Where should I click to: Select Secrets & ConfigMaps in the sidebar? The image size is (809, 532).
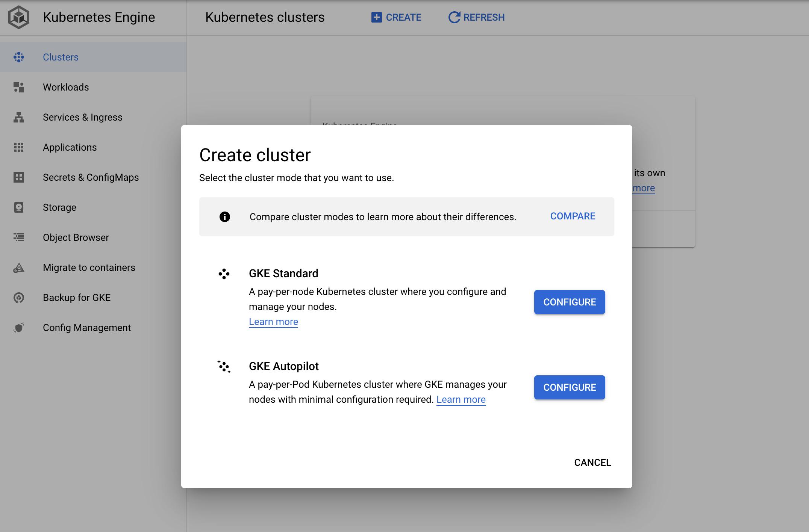(x=91, y=177)
